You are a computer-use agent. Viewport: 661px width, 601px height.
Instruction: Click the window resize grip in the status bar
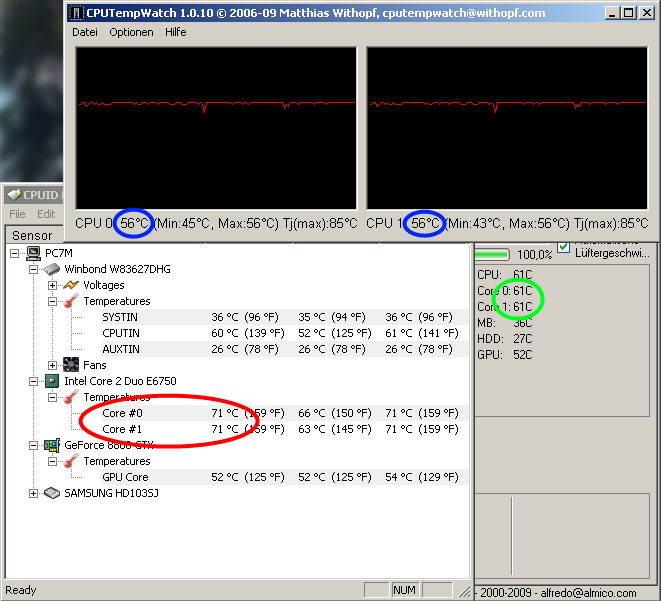tap(465, 591)
